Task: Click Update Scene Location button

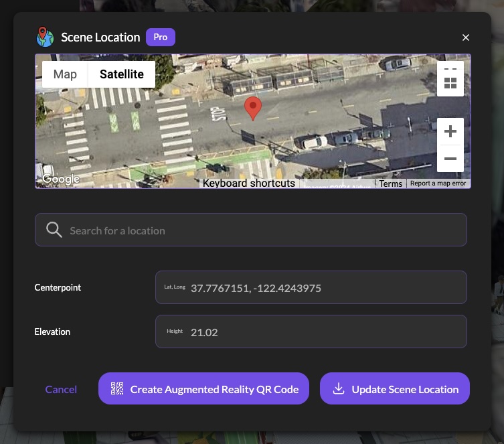Action: point(395,389)
